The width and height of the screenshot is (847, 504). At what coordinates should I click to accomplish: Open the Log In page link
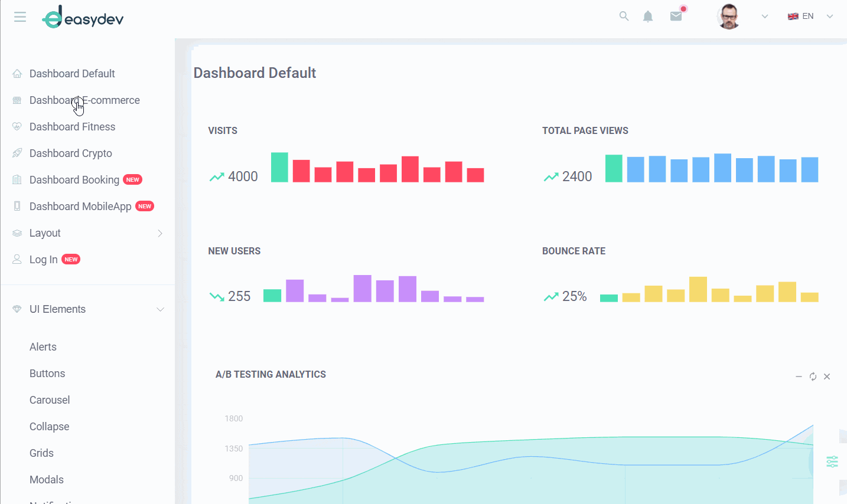[x=44, y=260]
